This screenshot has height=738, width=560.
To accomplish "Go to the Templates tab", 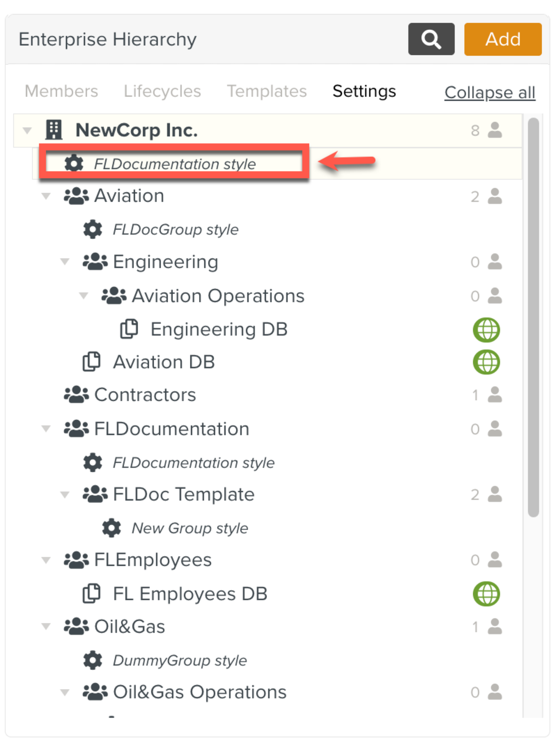I will pos(267,91).
